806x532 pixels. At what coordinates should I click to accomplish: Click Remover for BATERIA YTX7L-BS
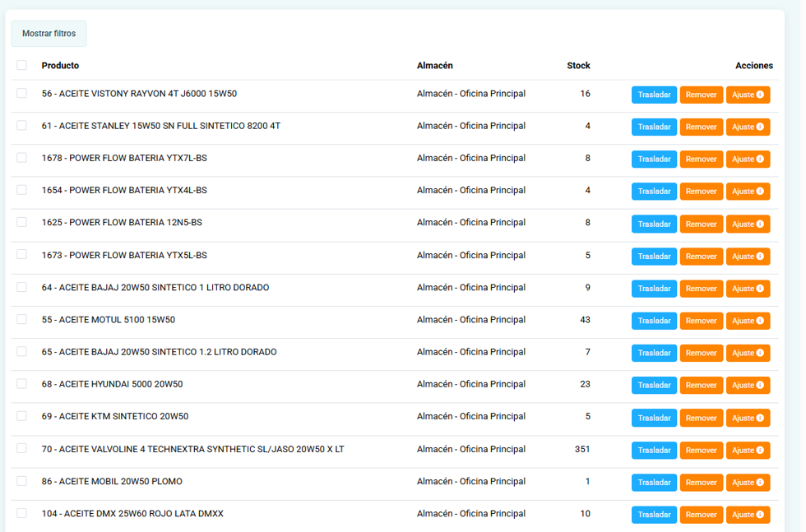click(701, 160)
